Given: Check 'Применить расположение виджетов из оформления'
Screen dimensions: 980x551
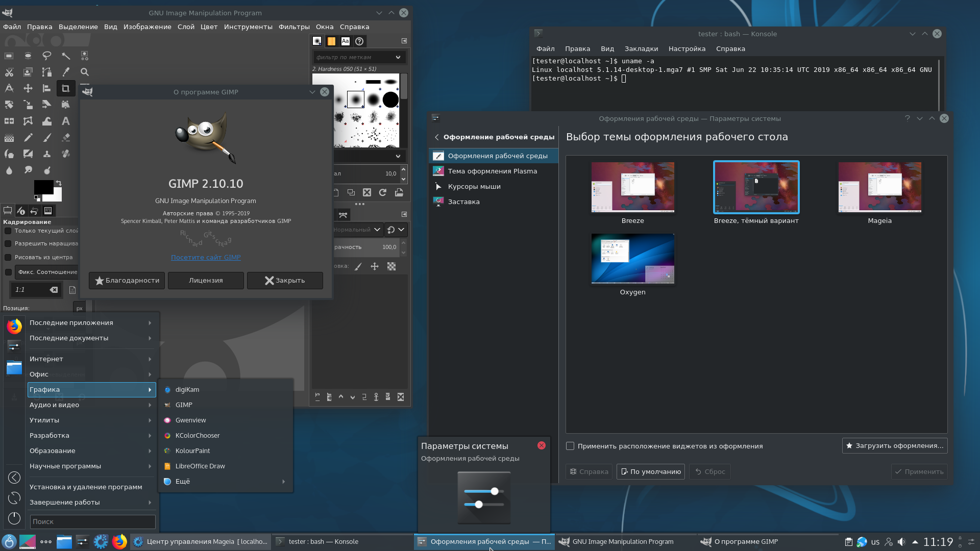Looking at the screenshot, I should click(570, 446).
